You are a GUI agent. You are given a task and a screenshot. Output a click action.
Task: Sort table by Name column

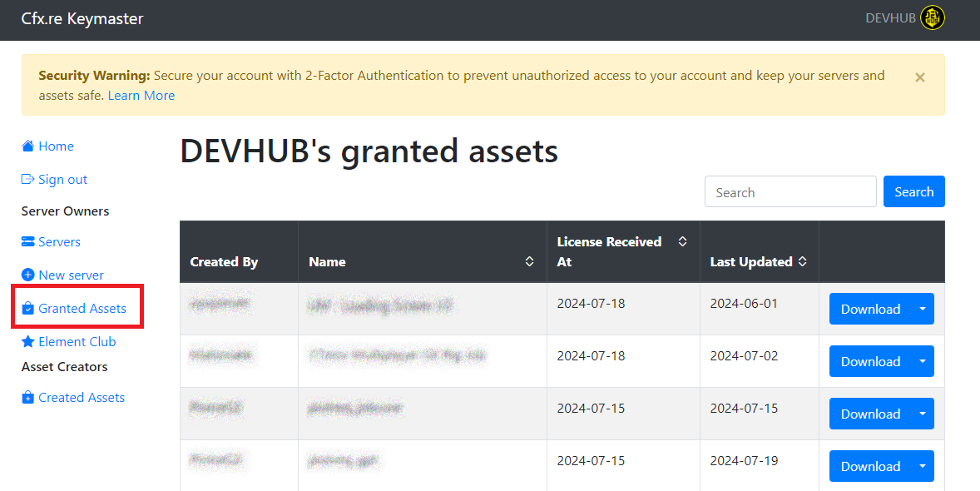pos(529,261)
